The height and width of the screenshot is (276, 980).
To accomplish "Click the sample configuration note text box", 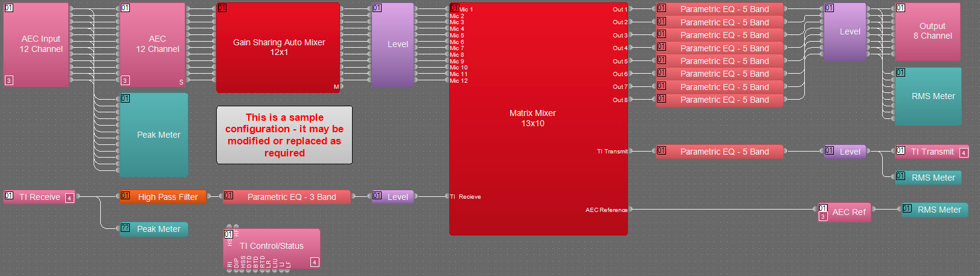I will tap(284, 135).
